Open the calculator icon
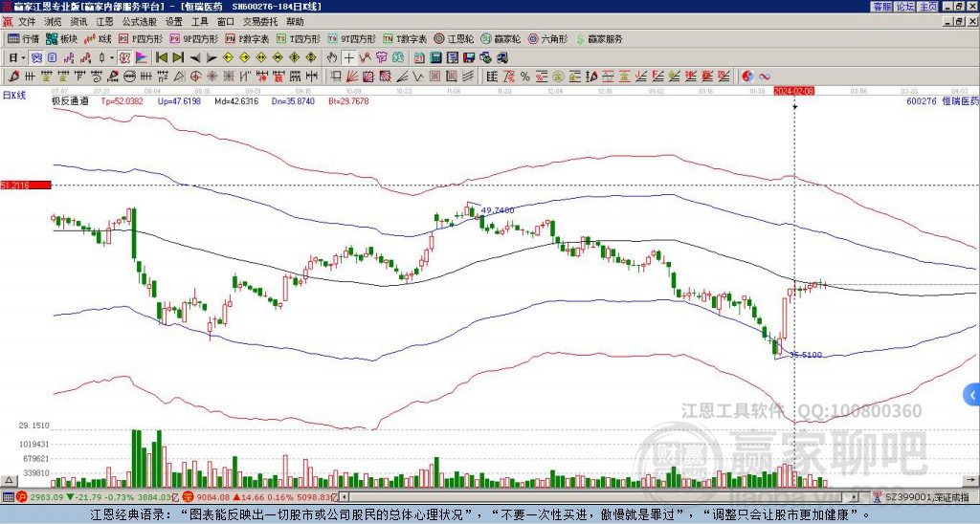980x524 pixels. 435,58
